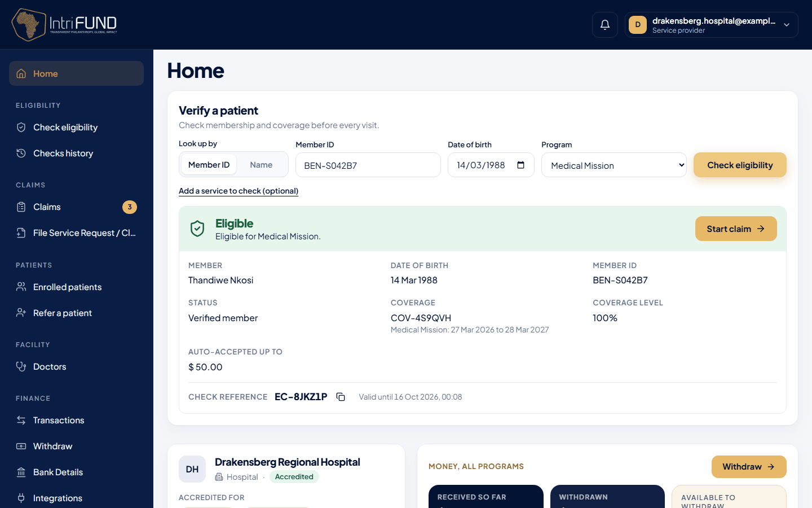Click the Accredited status badge

294,477
